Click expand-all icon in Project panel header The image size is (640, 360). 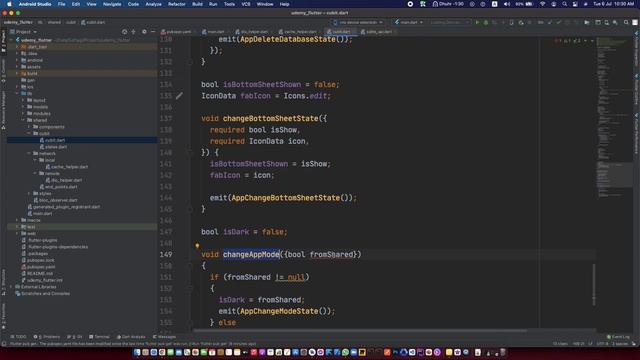133,31
